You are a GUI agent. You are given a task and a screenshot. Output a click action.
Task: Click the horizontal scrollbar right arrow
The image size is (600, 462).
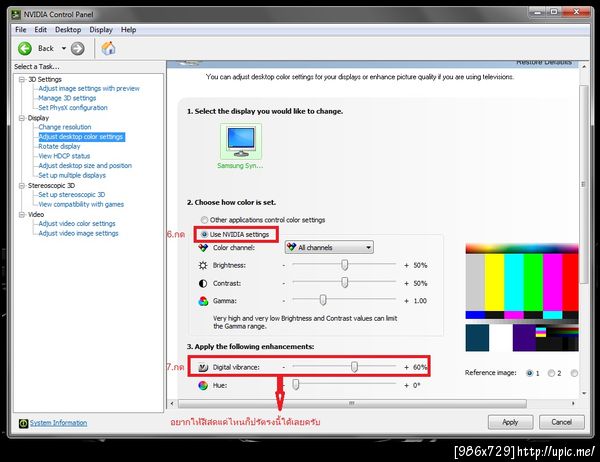(573, 403)
